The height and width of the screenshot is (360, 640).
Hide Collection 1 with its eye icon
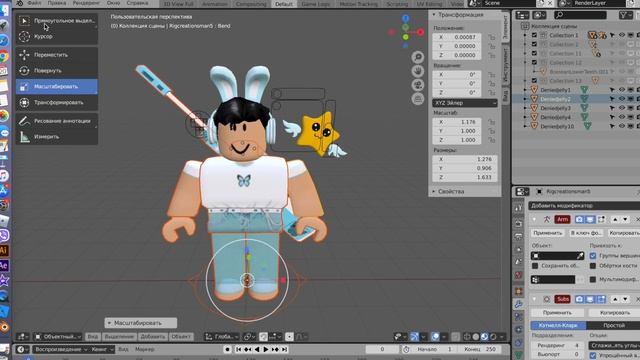[622, 35]
